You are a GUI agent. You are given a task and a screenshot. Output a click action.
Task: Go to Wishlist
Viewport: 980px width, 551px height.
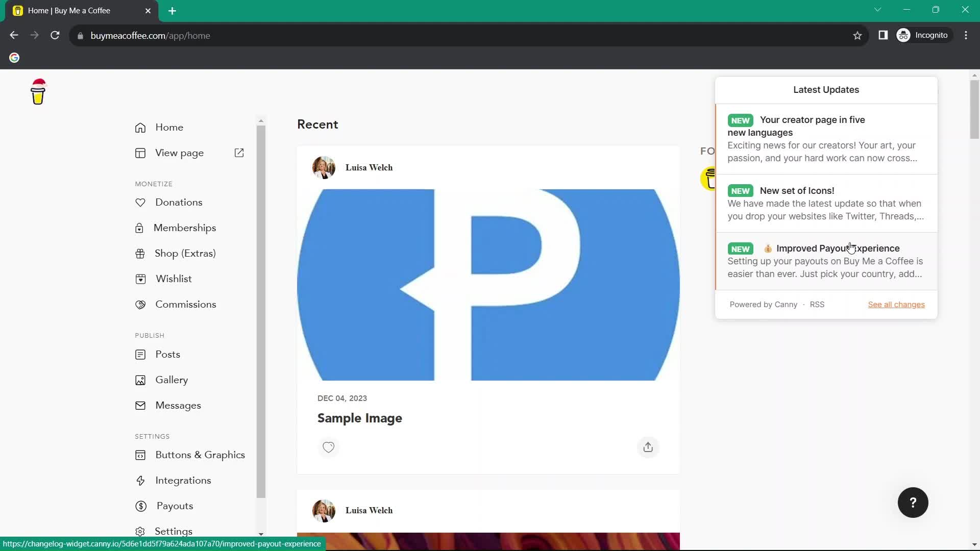point(174,279)
